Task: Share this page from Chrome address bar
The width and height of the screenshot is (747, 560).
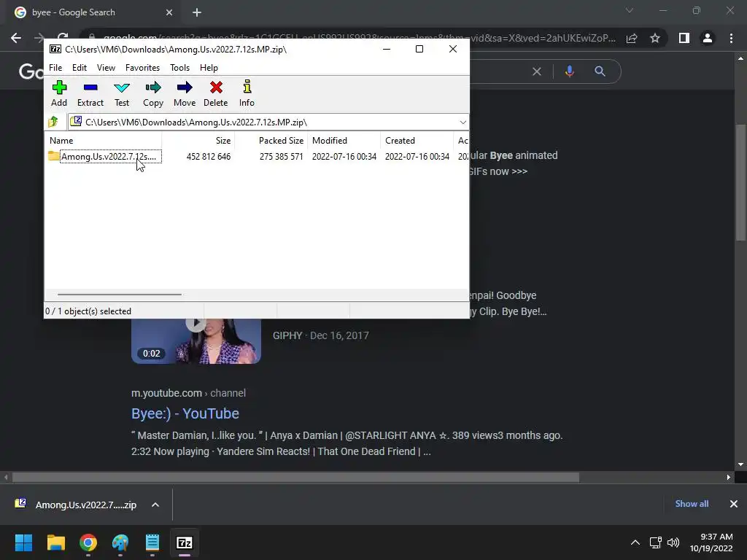Action: coord(632,38)
